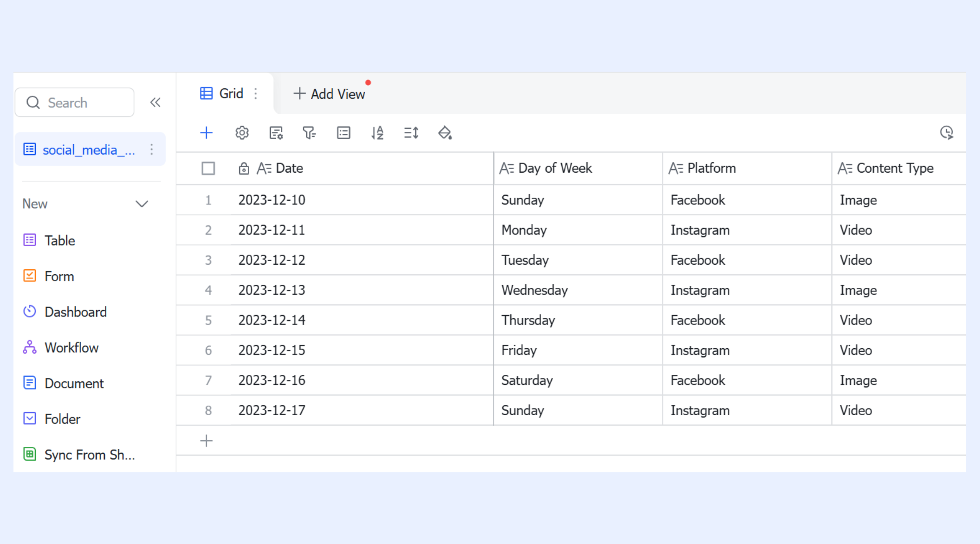Image resolution: width=980 pixels, height=544 pixels.
Task: Collapse the sidebar with double chevron
Action: click(x=155, y=102)
